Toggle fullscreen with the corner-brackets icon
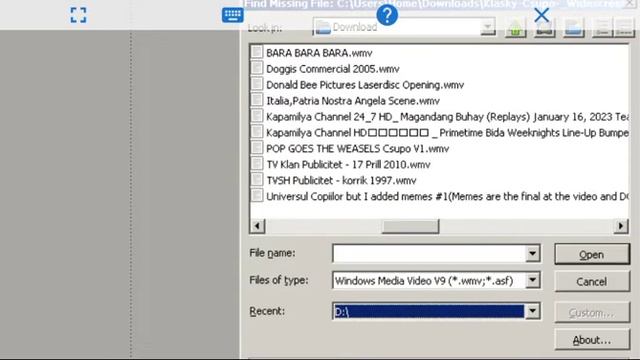Image resolution: width=640 pixels, height=360 pixels. (78, 15)
